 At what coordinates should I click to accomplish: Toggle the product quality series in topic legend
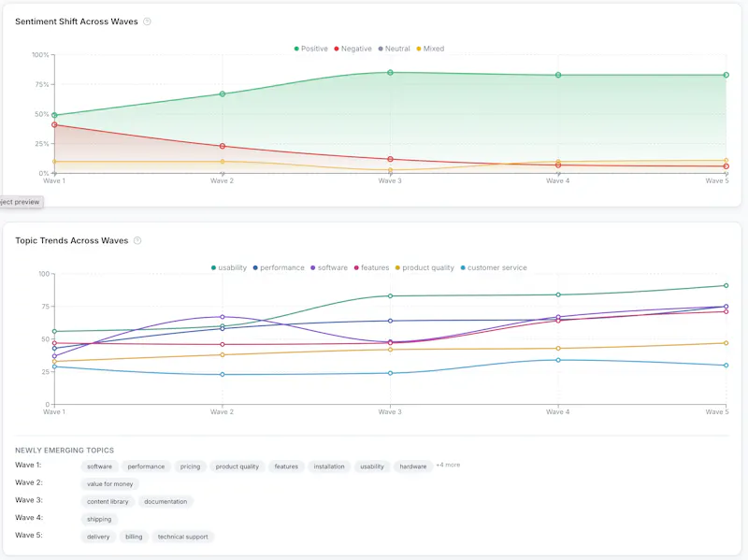point(424,267)
